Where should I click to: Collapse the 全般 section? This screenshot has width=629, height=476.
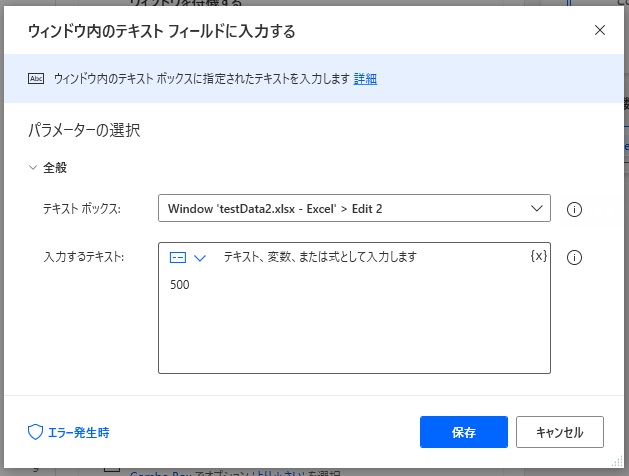tap(33, 168)
